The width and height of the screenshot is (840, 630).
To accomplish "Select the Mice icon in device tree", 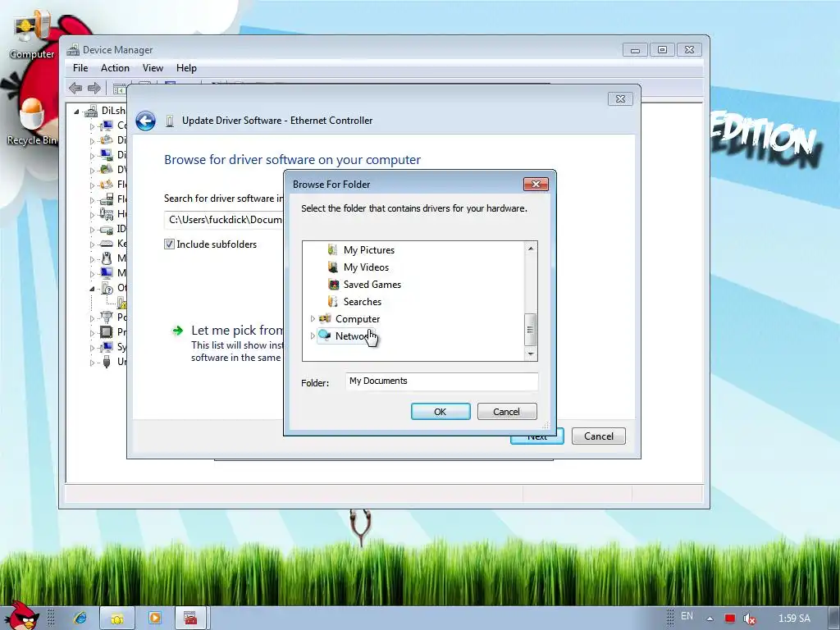I will coord(107,258).
